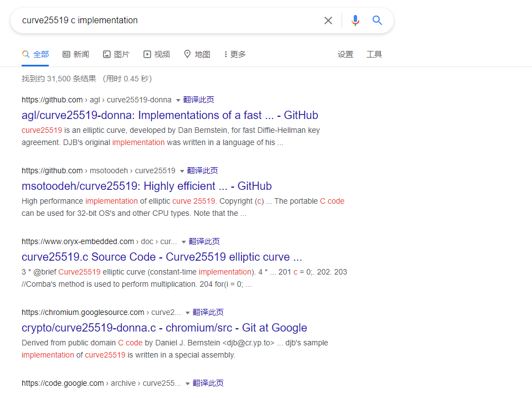
Task: Open the 视频 videos tab
Action: coord(157,54)
